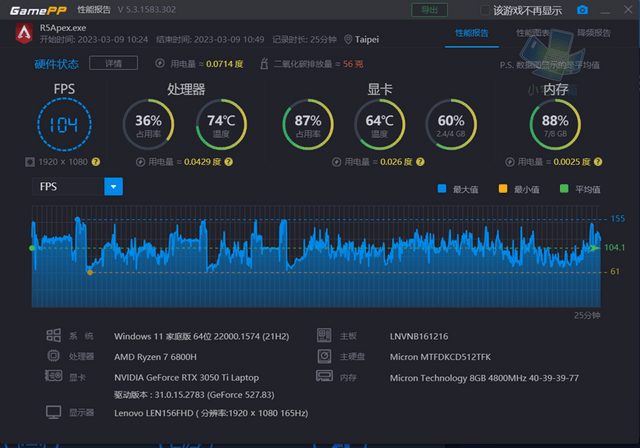
Task: Click the green 导出 export button
Action: click(429, 10)
